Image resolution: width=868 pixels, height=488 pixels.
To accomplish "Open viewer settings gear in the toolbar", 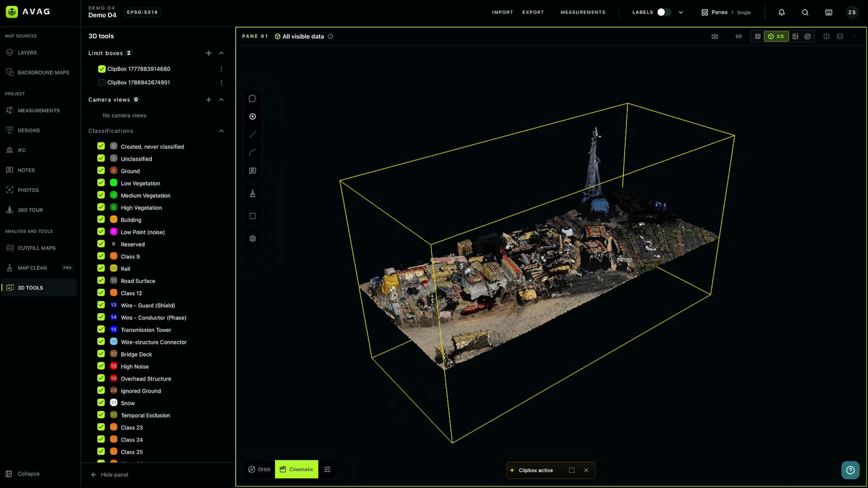I will pyautogui.click(x=253, y=239).
